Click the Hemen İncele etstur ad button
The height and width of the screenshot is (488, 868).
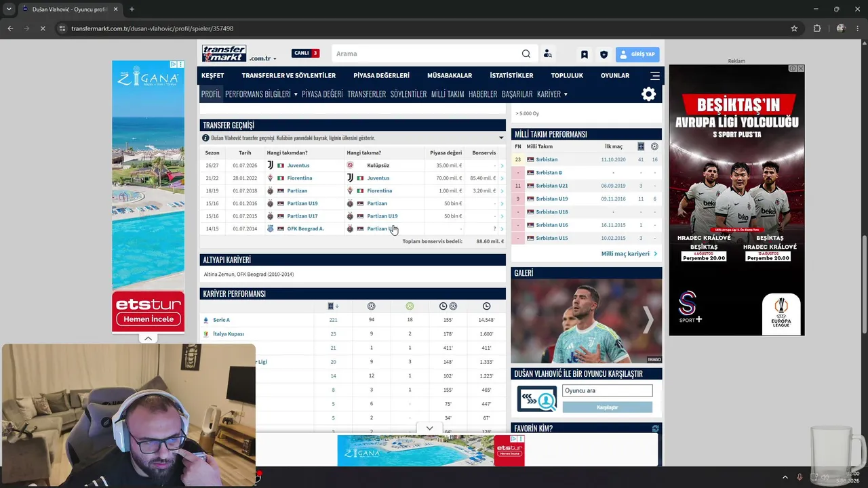tap(148, 319)
